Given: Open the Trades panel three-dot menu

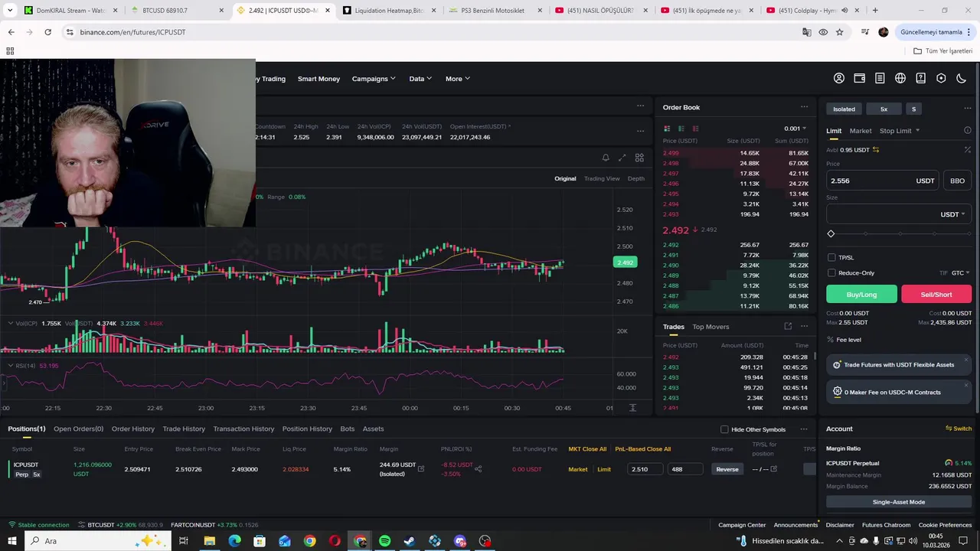Looking at the screenshot, I should point(804,327).
